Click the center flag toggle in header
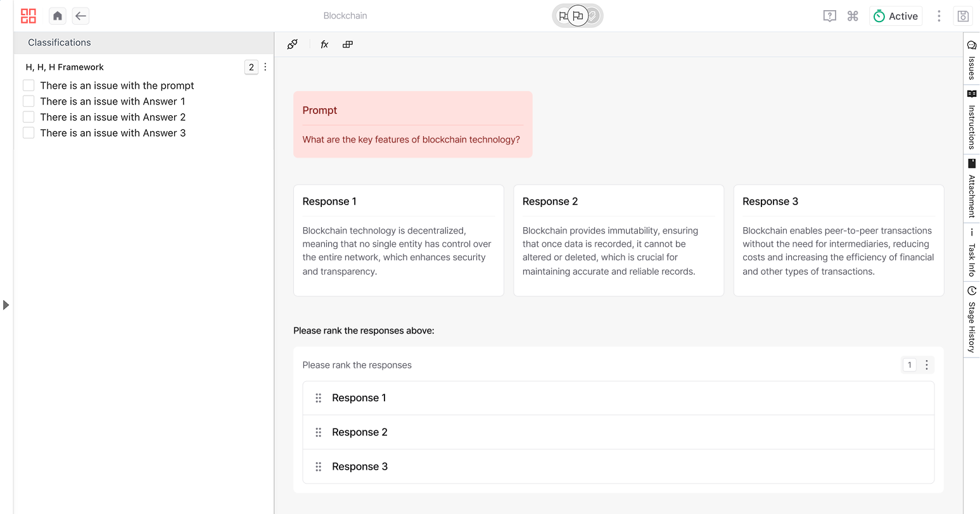The height and width of the screenshot is (514, 980). [x=578, y=16]
